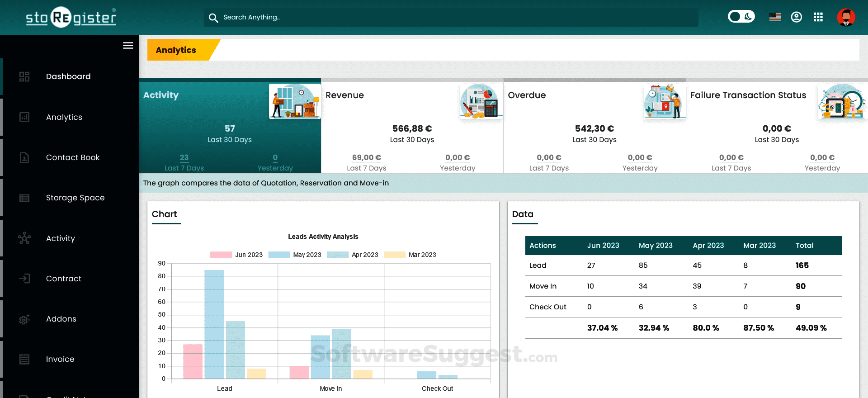Screen dimensions: 868x398
Task: Click the Addons gear icon
Action: (x=24, y=319)
